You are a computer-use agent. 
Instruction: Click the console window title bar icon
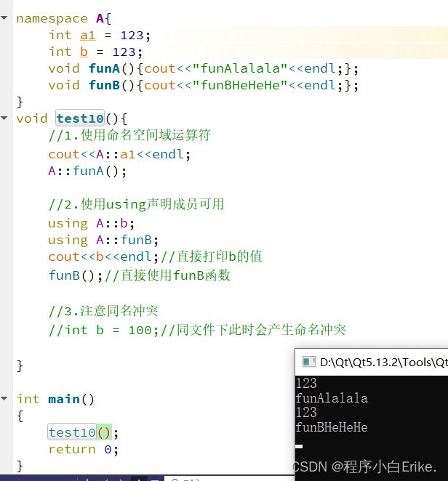pyautogui.click(x=308, y=362)
